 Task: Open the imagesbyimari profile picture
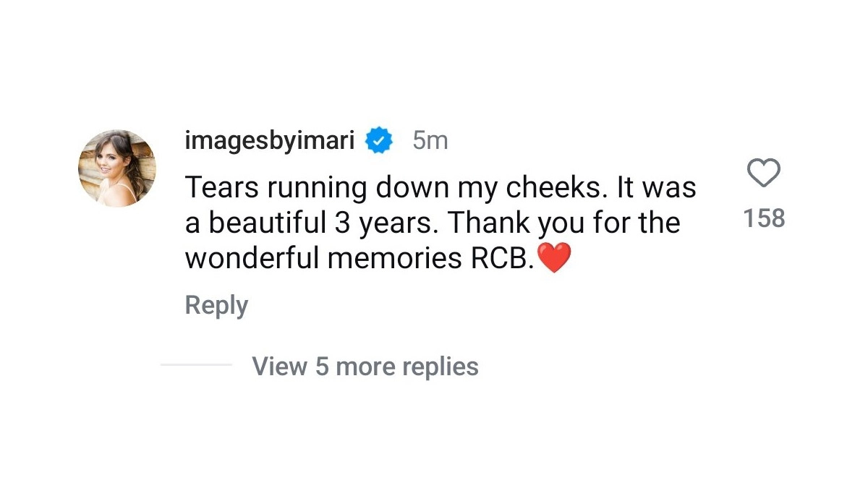117,168
